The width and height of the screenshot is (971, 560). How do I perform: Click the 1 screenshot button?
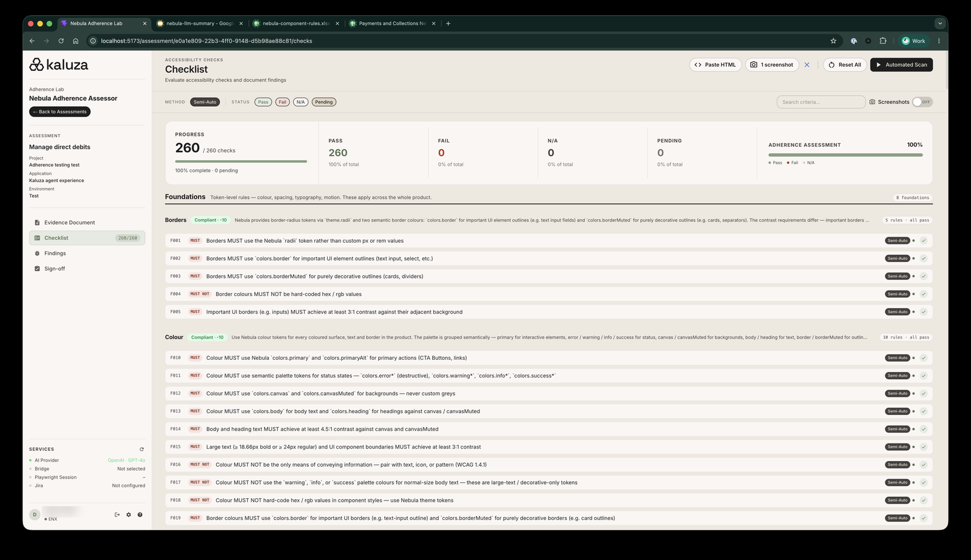[x=772, y=65]
